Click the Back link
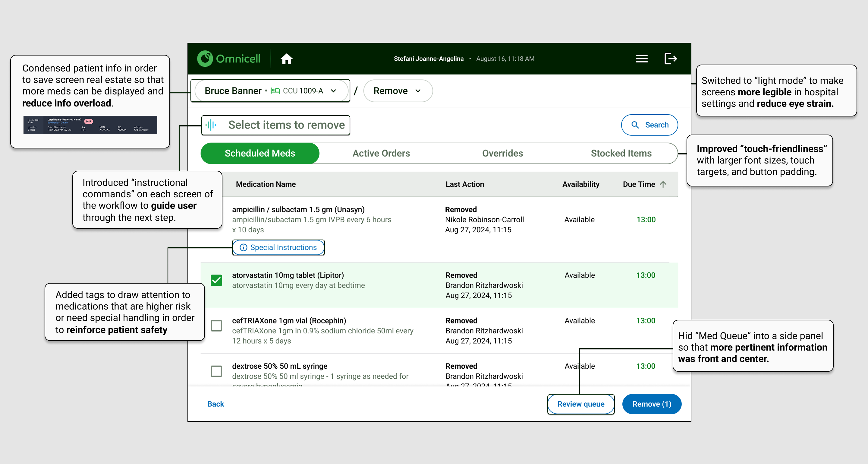The image size is (868, 464). click(x=216, y=404)
